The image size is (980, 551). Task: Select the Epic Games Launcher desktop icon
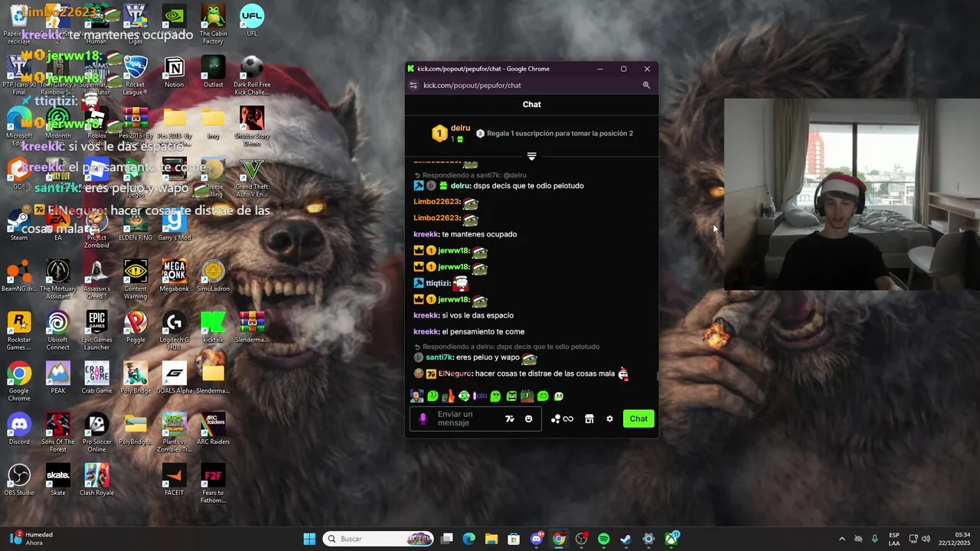pyautogui.click(x=96, y=331)
